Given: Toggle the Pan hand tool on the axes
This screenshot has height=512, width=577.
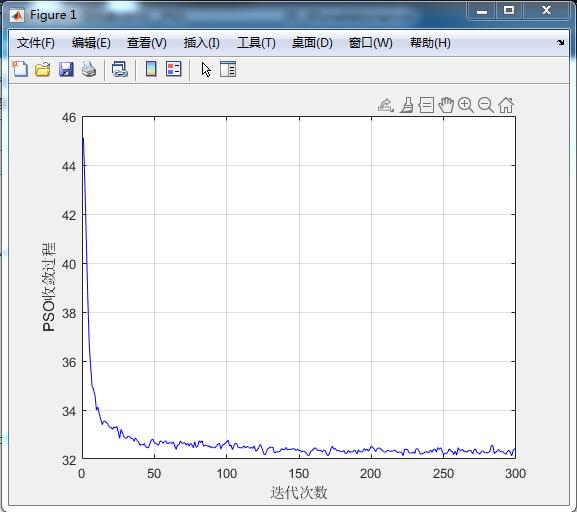Looking at the screenshot, I should 446,105.
